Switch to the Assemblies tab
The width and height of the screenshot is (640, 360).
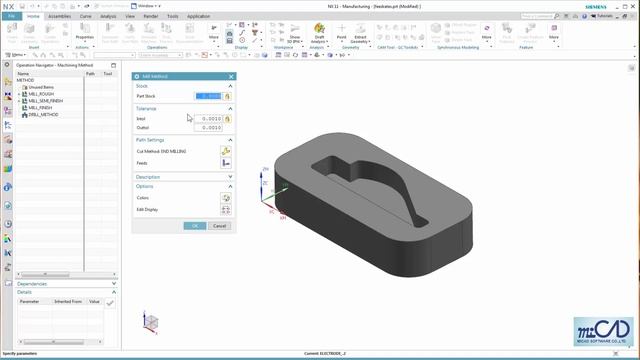pos(60,16)
